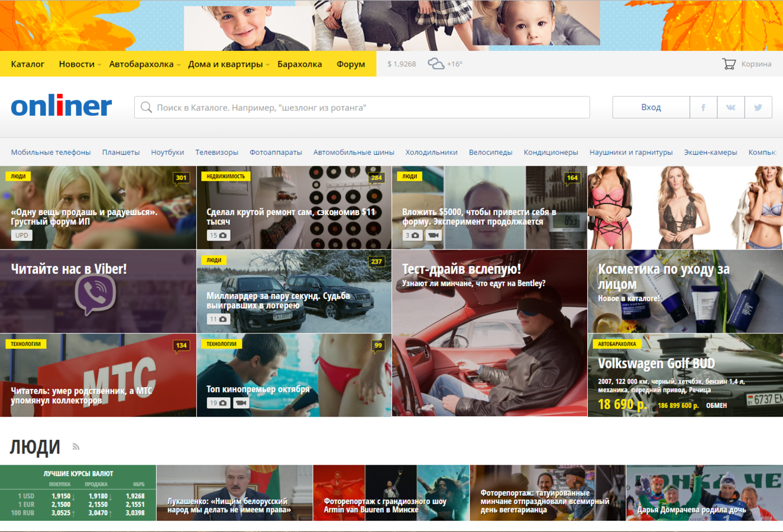This screenshot has width=783, height=532.
Task: Open Холодильники category
Action: (x=432, y=152)
